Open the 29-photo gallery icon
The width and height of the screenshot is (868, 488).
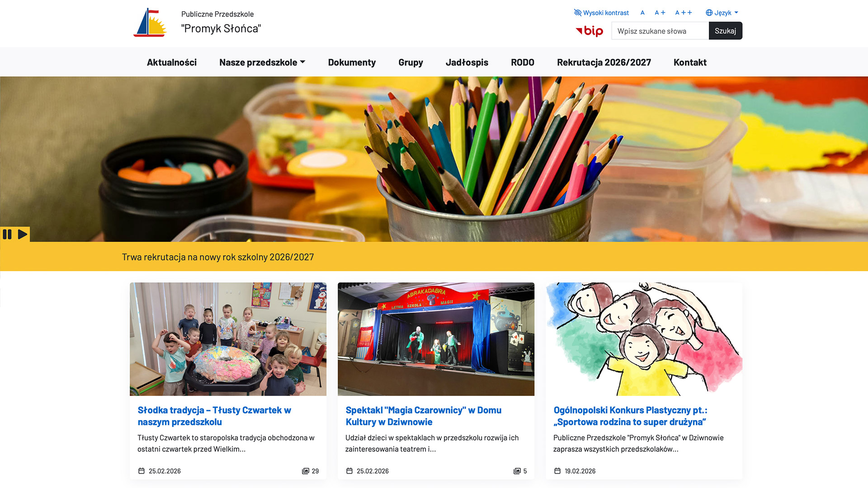[306, 471]
